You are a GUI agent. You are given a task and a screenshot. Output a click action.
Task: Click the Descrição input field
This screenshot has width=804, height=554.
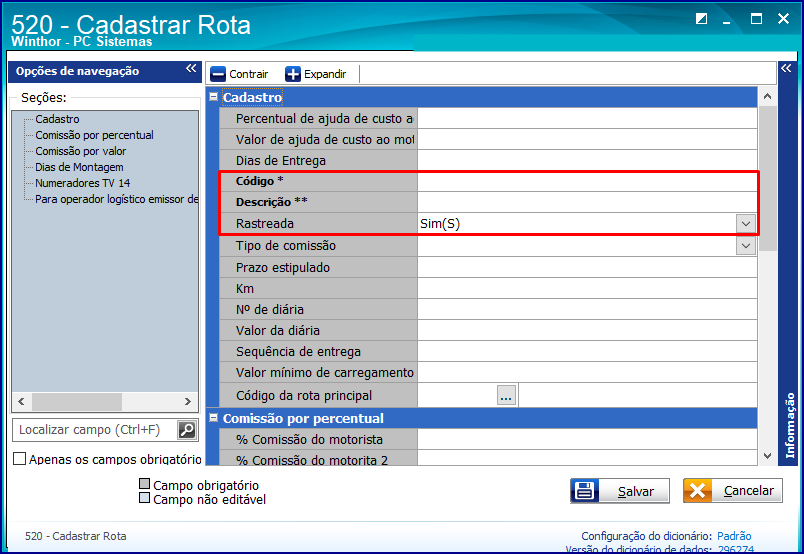pos(587,202)
